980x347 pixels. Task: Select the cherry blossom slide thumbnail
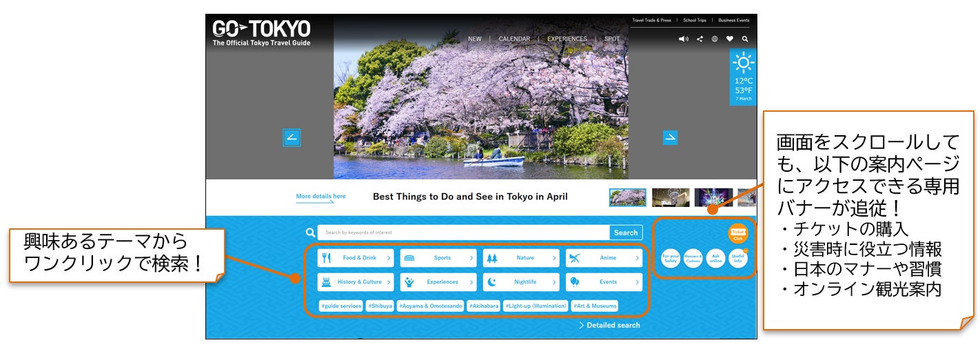point(628,197)
